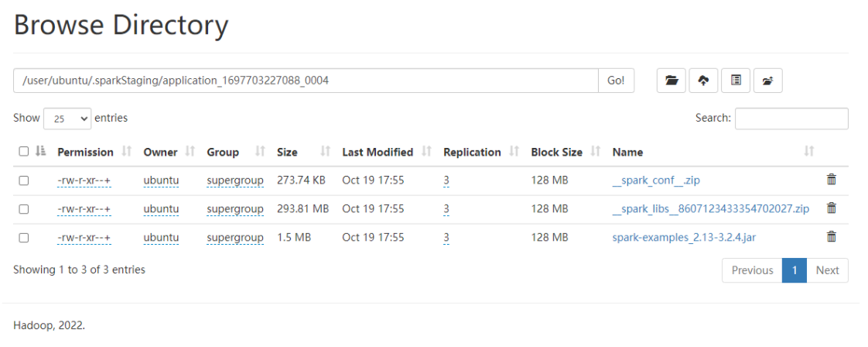Delete spark-examples jar using trash icon
Image resolution: width=868 pixels, height=347 pixels.
pos(831,237)
